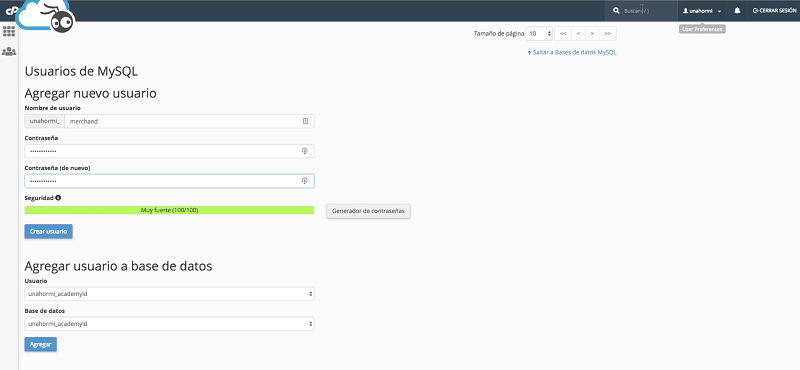Open the User Manager sidebar icon
The image size is (800, 370).
(9, 52)
